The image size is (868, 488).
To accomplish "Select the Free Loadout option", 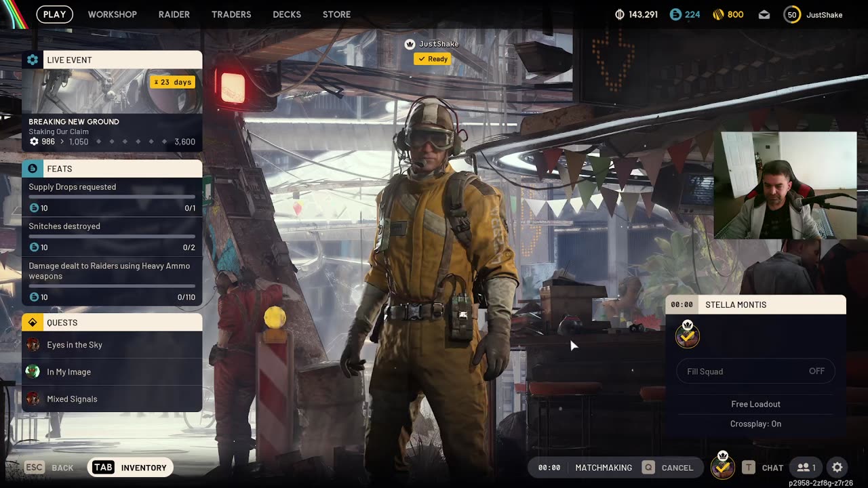I will (x=755, y=404).
